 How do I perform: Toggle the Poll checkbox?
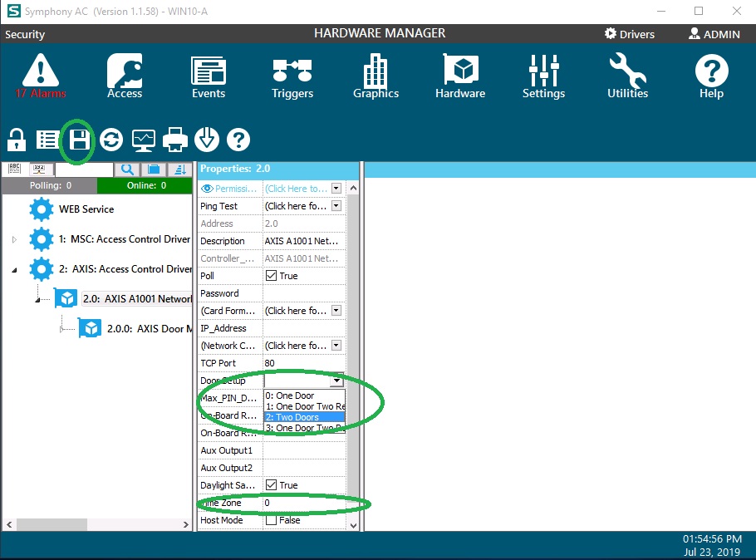point(271,275)
